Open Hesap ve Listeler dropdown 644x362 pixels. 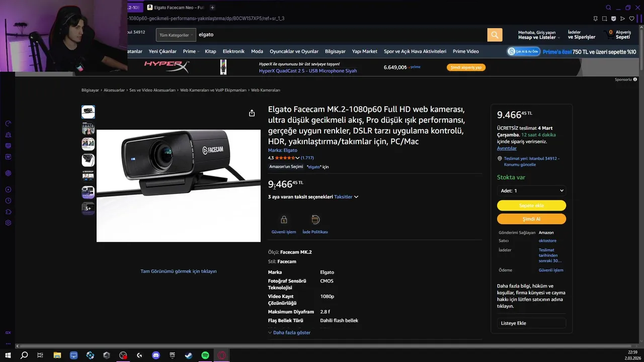tap(538, 35)
